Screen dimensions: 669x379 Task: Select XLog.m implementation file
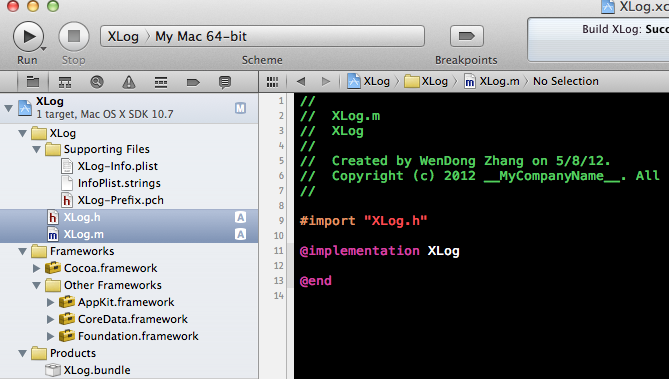pyautogui.click(x=129, y=234)
